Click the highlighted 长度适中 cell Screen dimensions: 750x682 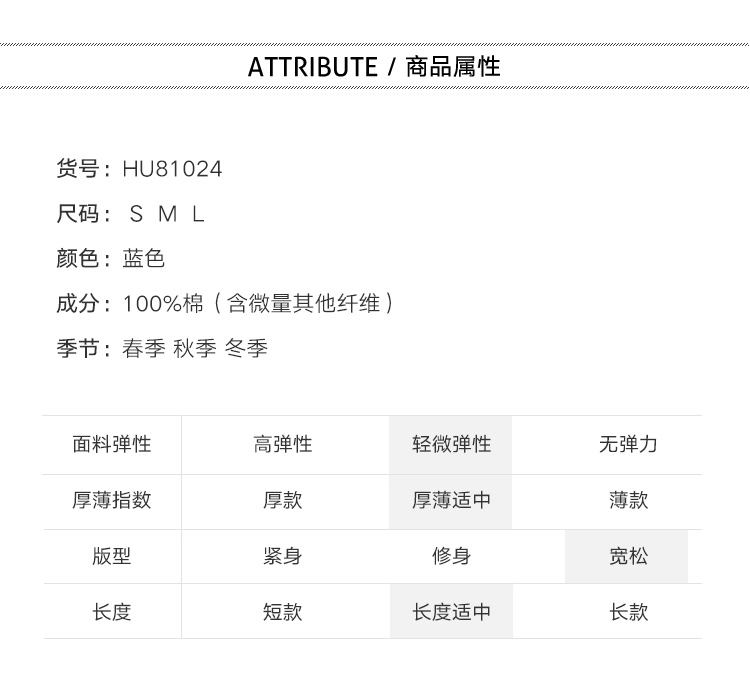(x=451, y=612)
